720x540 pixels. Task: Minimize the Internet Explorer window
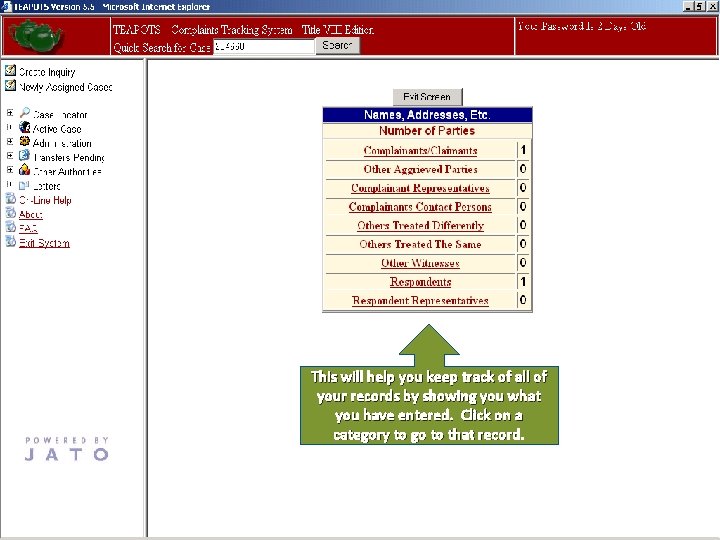coord(688,6)
